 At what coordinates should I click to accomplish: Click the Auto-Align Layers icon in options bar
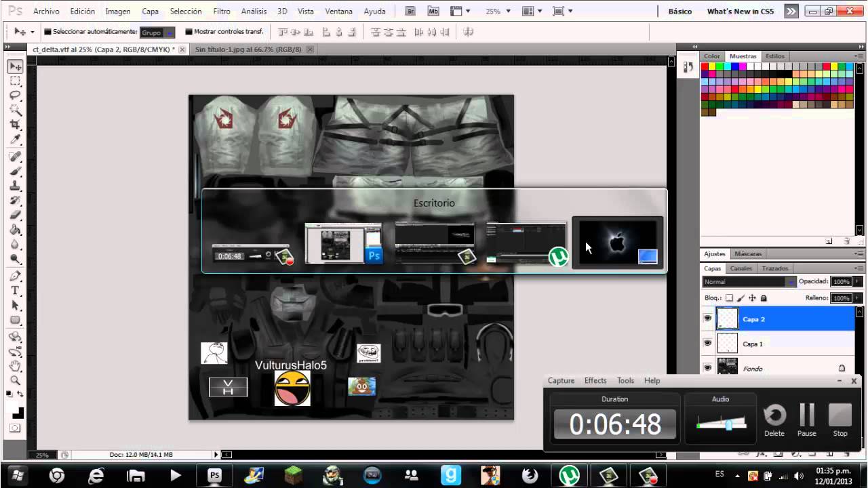469,32
